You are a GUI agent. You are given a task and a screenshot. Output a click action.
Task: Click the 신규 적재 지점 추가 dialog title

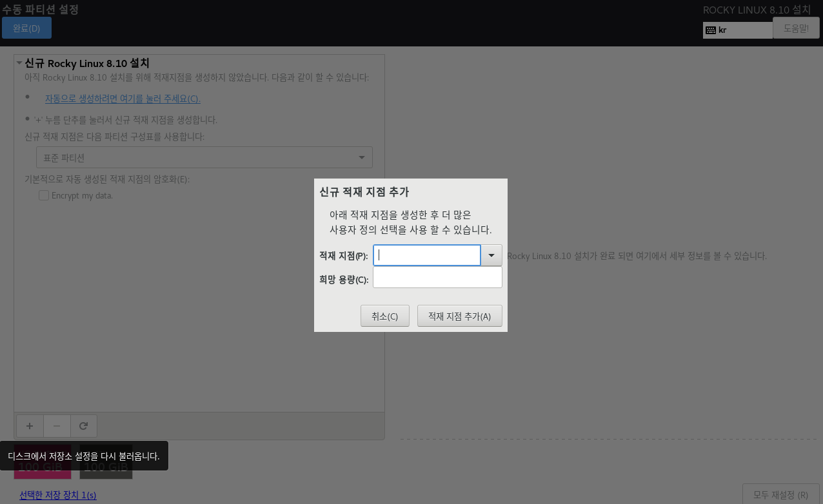click(x=364, y=192)
